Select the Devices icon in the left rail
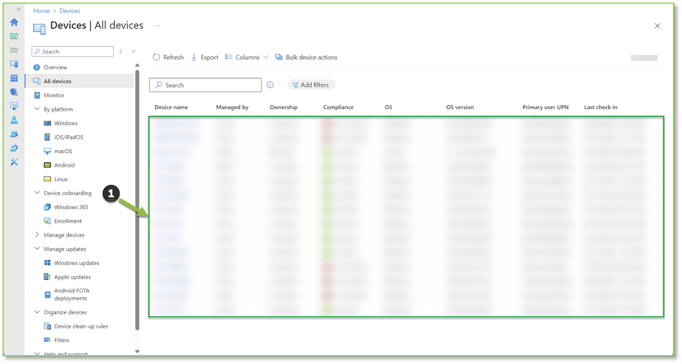682x364 pixels. click(14, 64)
